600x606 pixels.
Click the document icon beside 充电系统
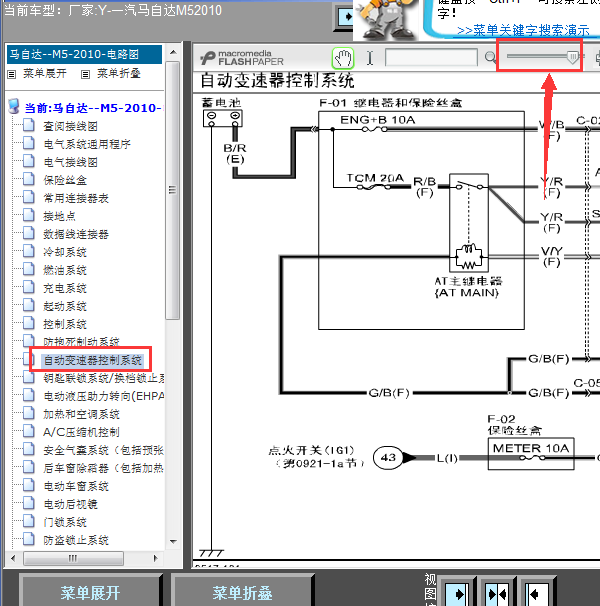pyautogui.click(x=28, y=288)
